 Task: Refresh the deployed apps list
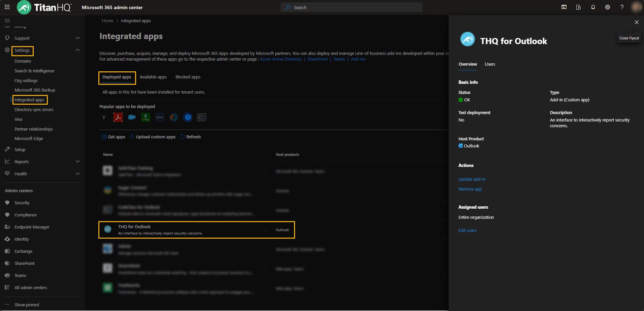point(191,137)
